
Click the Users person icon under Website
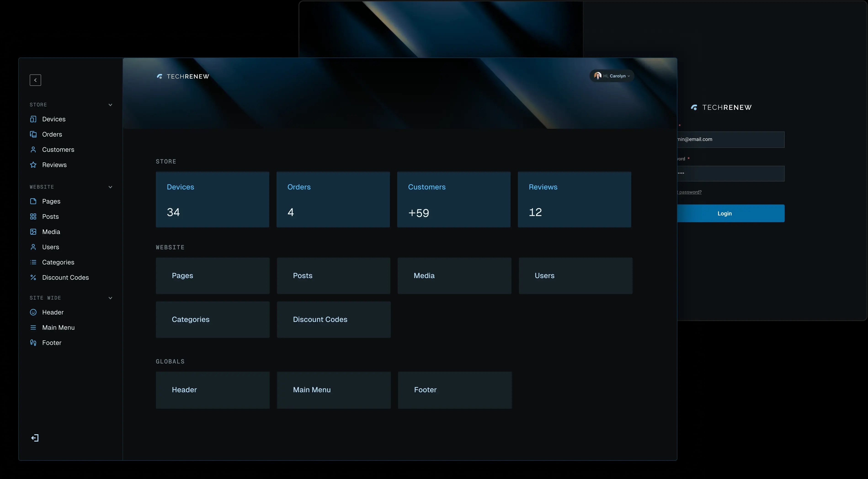point(34,247)
